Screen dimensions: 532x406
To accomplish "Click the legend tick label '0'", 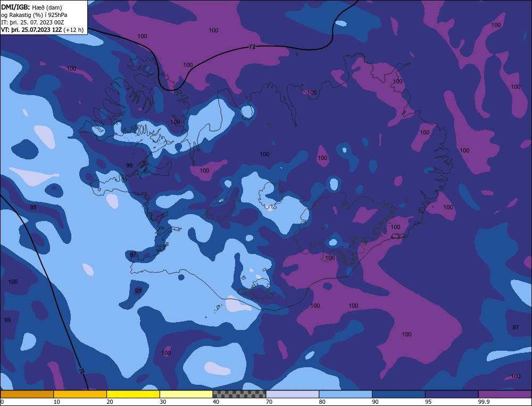I will coord(2,402).
